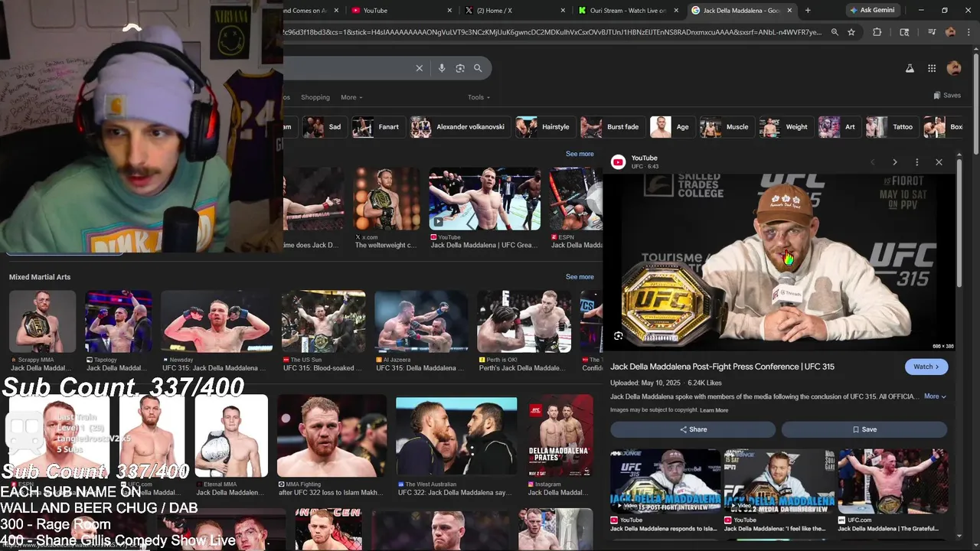
Task: Click the YouTube source logo in panel
Action: [x=618, y=162]
